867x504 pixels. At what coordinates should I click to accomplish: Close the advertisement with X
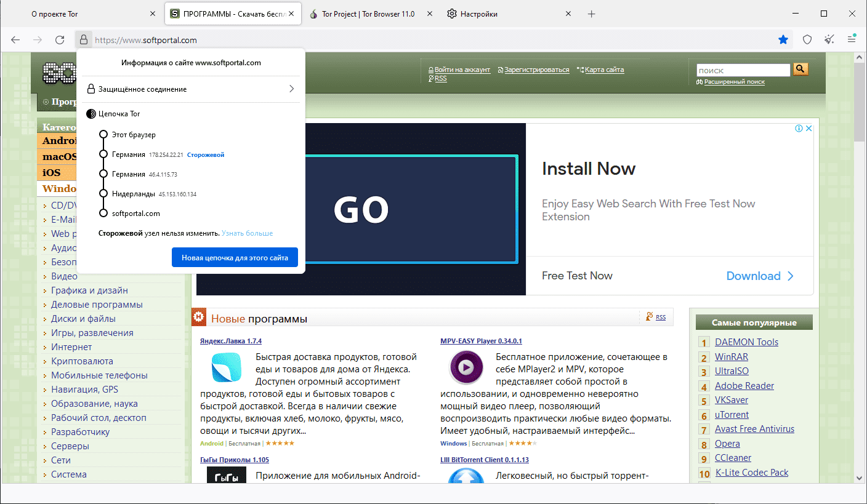(x=809, y=129)
